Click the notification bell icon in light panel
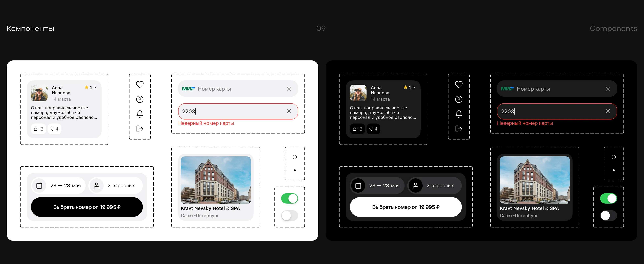The height and width of the screenshot is (264, 644). [x=140, y=114]
